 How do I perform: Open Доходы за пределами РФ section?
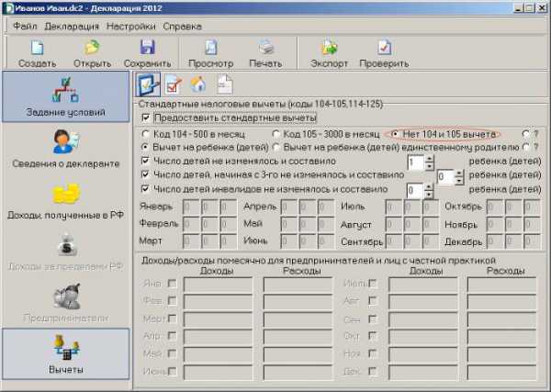click(x=66, y=252)
